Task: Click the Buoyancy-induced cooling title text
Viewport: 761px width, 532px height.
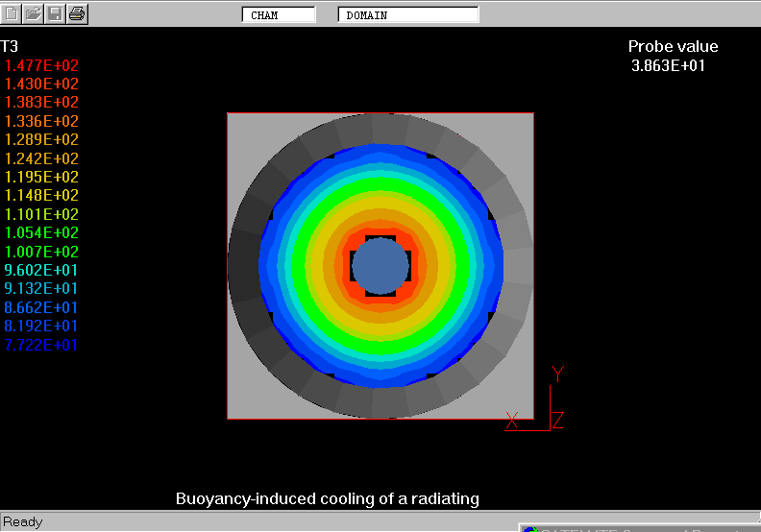Action: click(x=327, y=499)
